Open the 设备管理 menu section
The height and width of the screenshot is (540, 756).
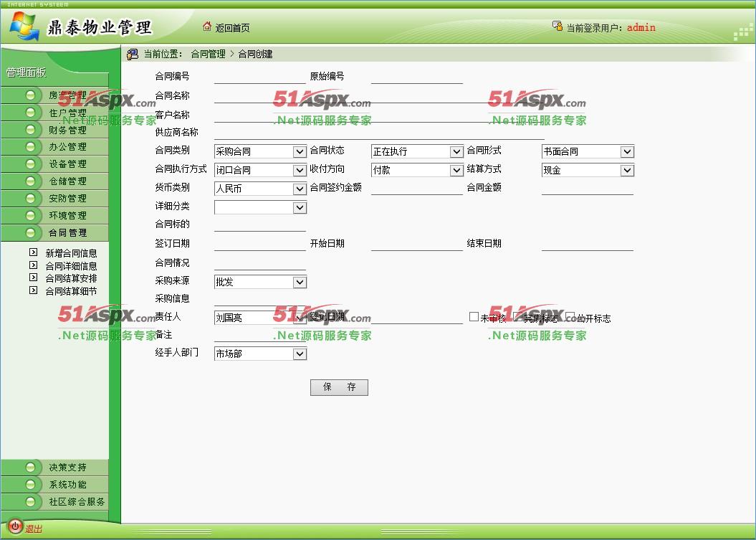pos(54,164)
